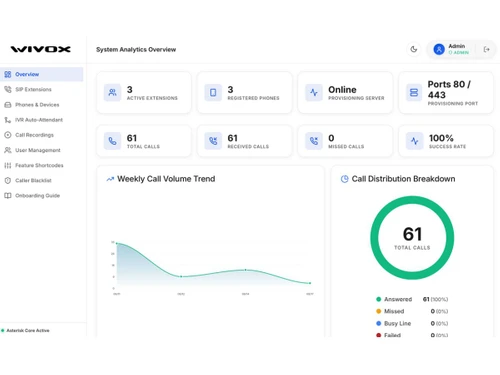The width and height of the screenshot is (500, 375).
Task: Click the blue Busy Line legend dot
Action: 379,323
